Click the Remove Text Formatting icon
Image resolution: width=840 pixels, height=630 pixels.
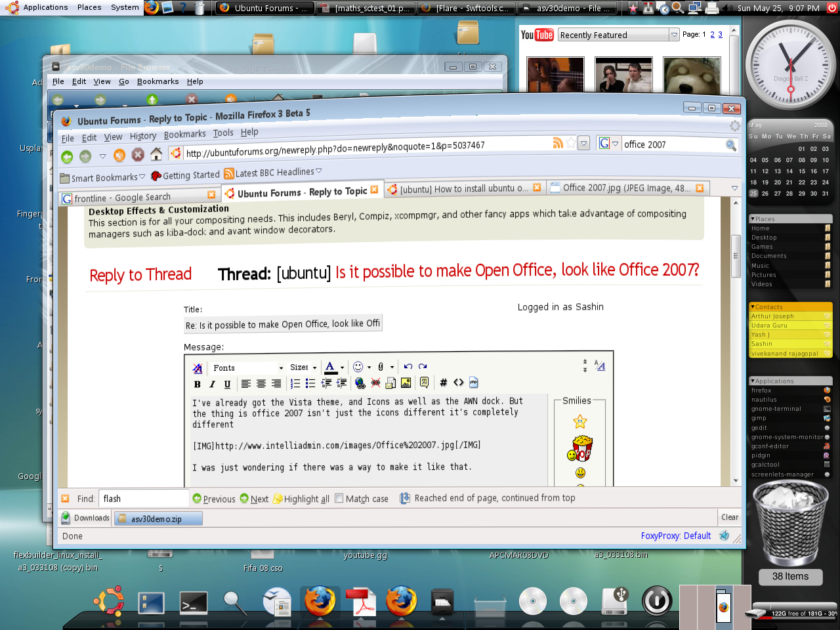tap(197, 368)
